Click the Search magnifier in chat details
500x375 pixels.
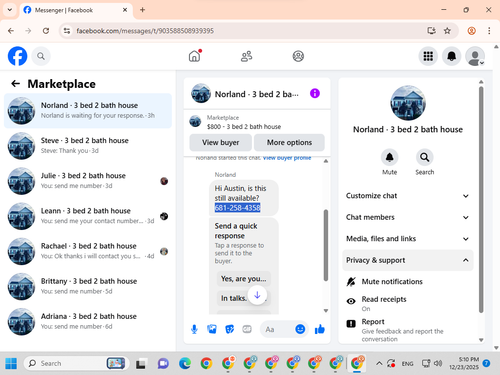click(x=425, y=157)
